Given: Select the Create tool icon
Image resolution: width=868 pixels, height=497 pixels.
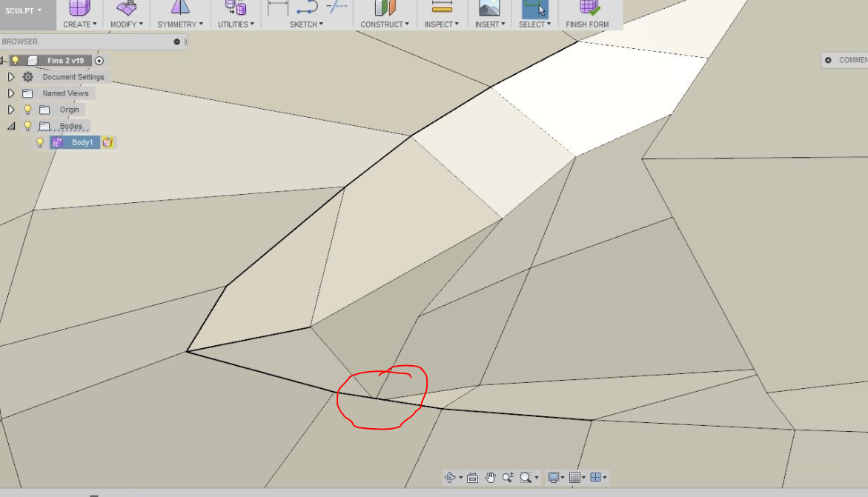Looking at the screenshot, I should coord(79,9).
